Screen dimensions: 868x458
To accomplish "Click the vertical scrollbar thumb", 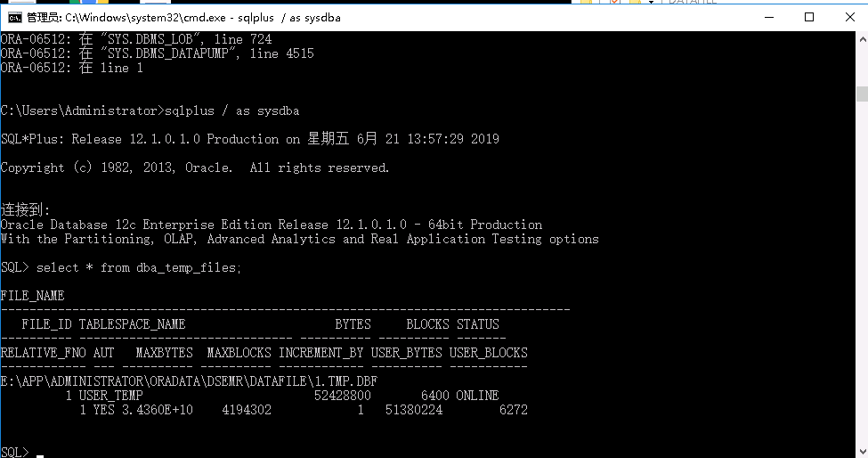I will (861, 94).
